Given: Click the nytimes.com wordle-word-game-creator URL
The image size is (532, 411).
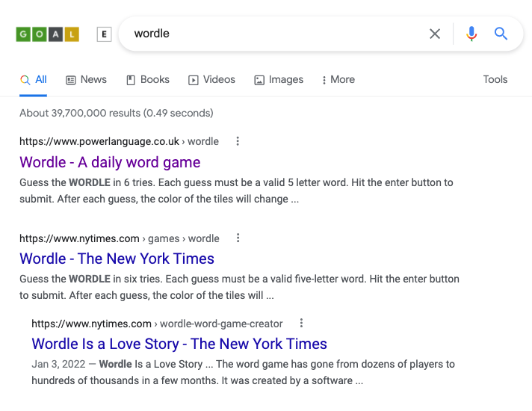Looking at the screenshot, I should pyautogui.click(x=157, y=324).
